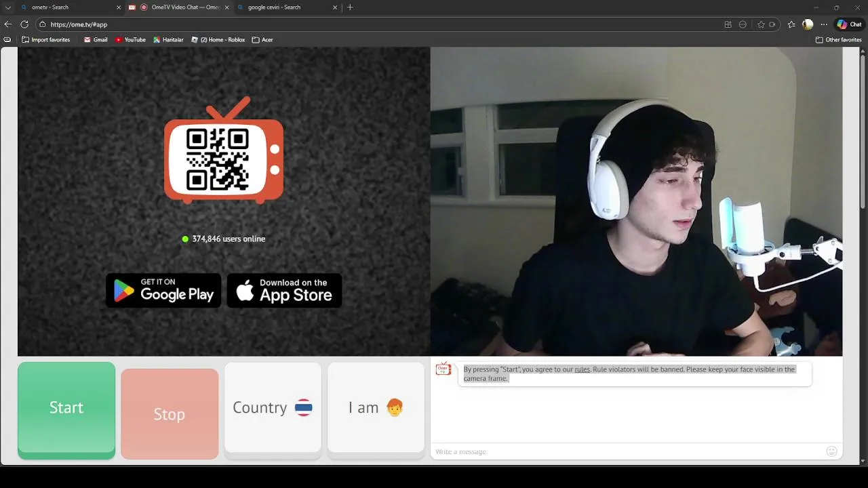Viewport: 868px width, 488px height.
Task: Click the Thailand flag icon
Action: coord(303,407)
